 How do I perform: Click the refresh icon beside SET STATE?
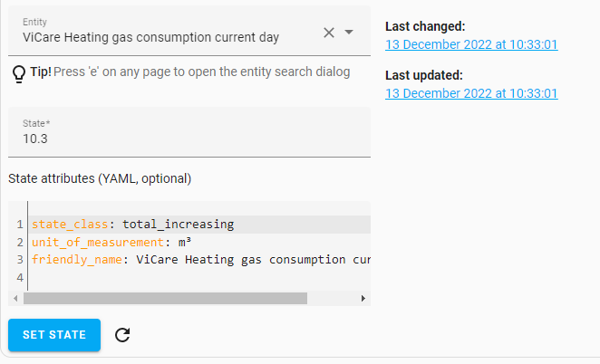click(123, 335)
